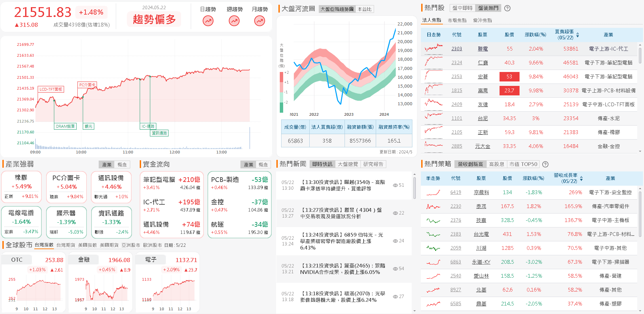Image resolution: width=644 pixels, height=314 pixels.
Task: Open the 聯電 daily trend sparkline
Action: [x=434, y=49]
